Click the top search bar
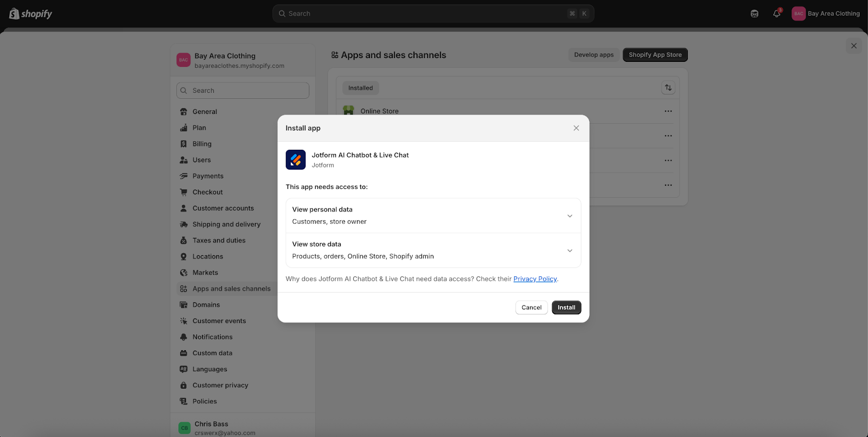The height and width of the screenshot is (437, 868). click(433, 14)
